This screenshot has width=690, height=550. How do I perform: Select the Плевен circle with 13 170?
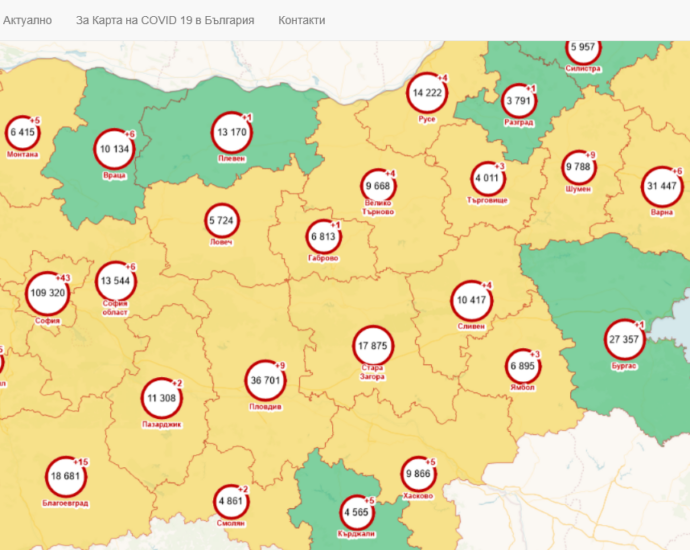pyautogui.click(x=231, y=132)
